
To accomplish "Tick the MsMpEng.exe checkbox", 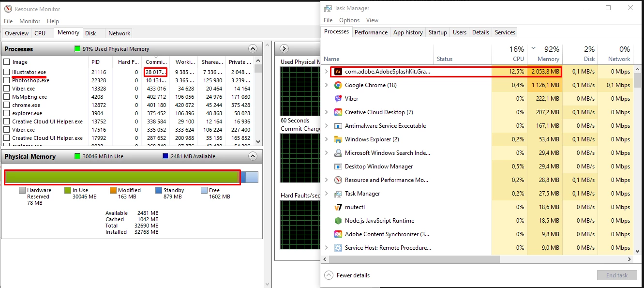I will pyautogui.click(x=7, y=97).
